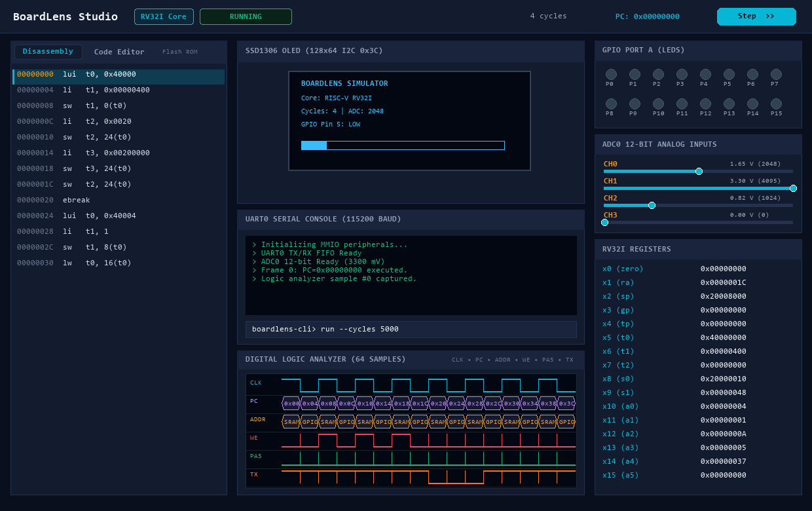Click the ADDR signal label in analyzer
The width and height of the screenshot is (812, 511).
(257, 419)
